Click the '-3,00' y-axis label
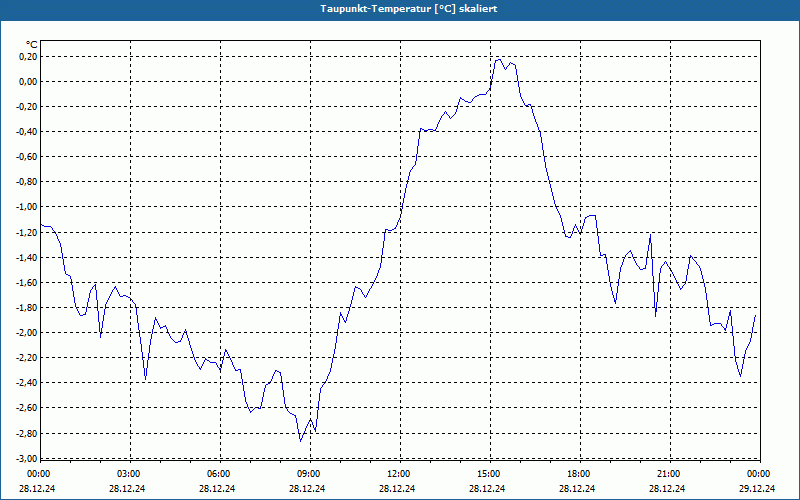The width and height of the screenshot is (800, 500). (x=28, y=458)
